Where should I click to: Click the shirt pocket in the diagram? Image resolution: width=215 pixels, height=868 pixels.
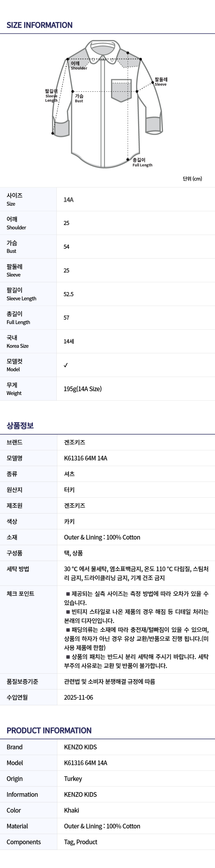click(x=121, y=90)
